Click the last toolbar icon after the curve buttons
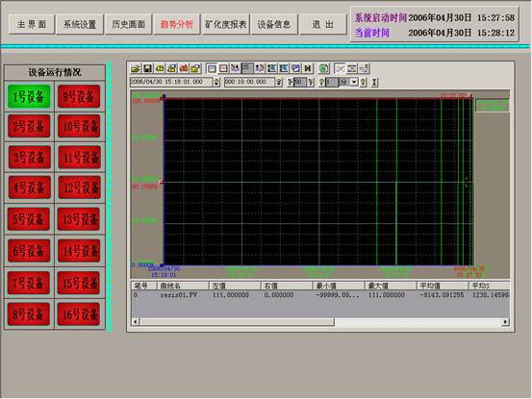Viewport: 532px width, 399px height. coord(364,68)
